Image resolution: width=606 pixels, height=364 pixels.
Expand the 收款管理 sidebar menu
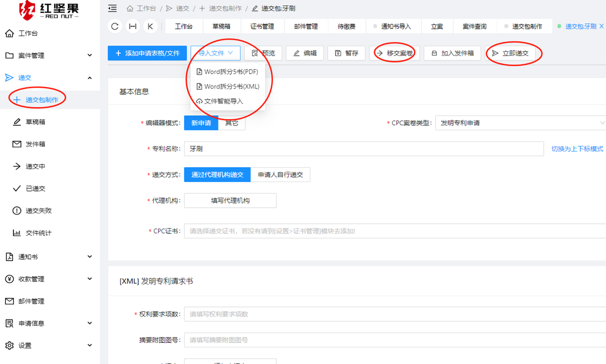click(x=90, y=279)
